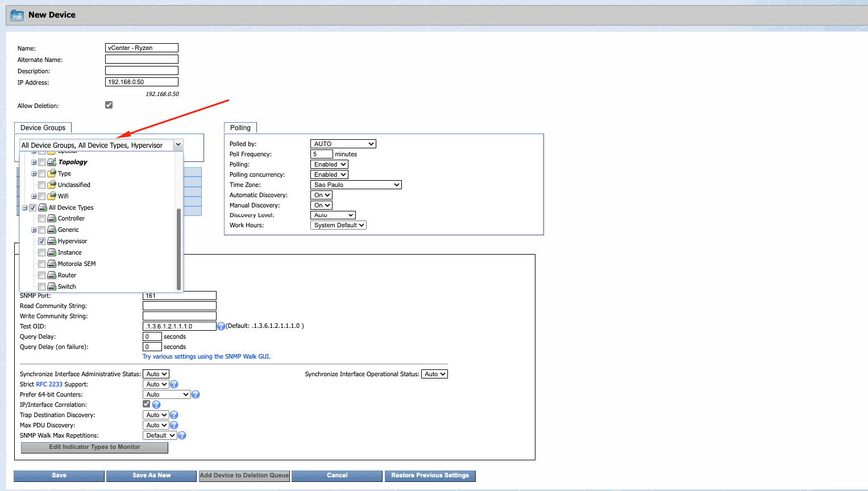Uncheck the Hypervisor checkbox
Image resolution: width=868 pixels, height=491 pixels.
point(42,242)
